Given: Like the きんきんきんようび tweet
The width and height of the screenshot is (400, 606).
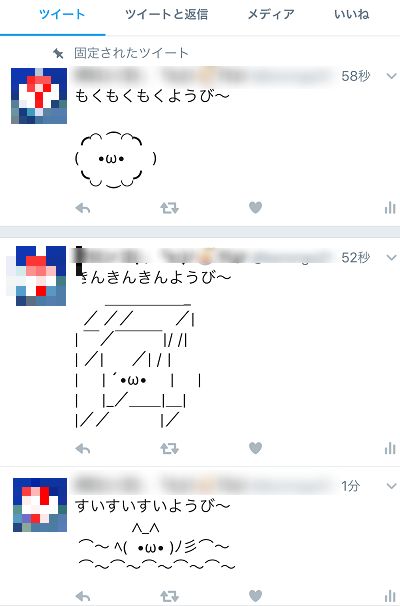Looking at the screenshot, I should pos(255,448).
